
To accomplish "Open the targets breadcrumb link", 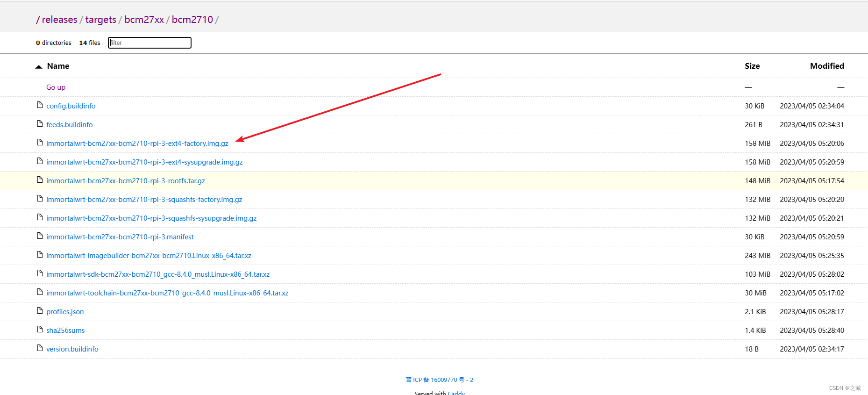I will (x=100, y=20).
